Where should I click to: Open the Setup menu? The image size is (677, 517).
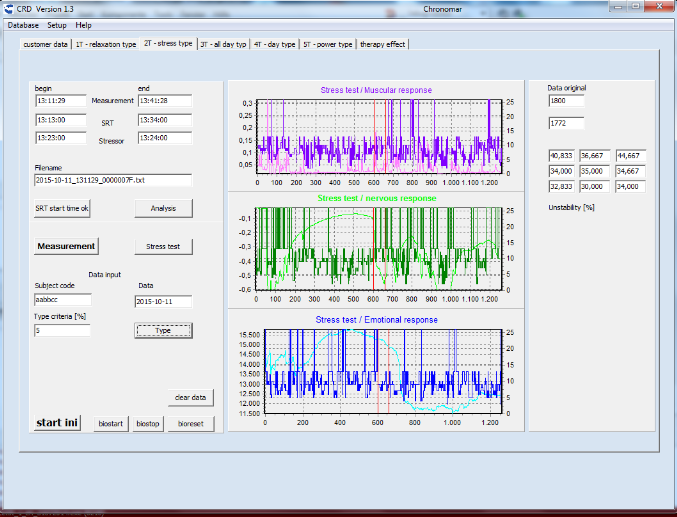click(x=57, y=24)
